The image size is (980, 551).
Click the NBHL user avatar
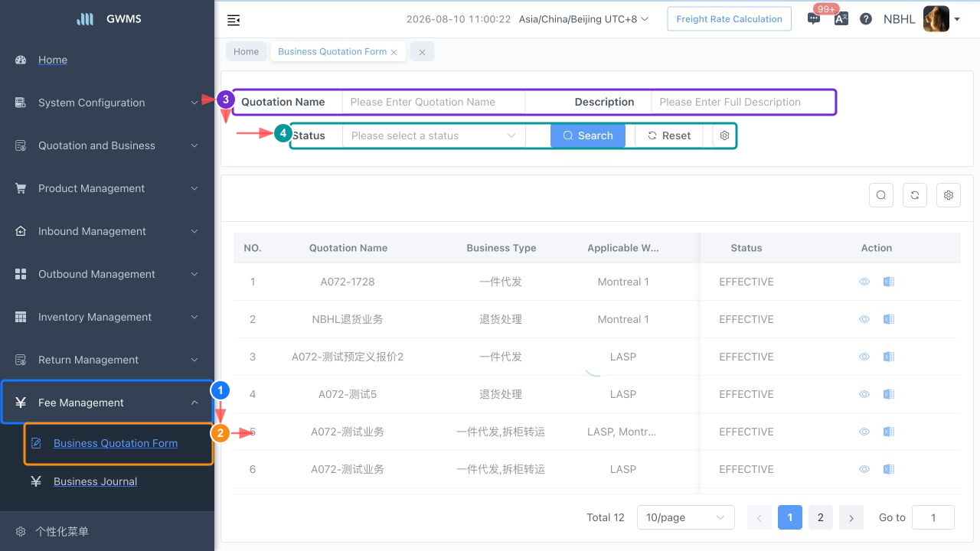point(936,19)
